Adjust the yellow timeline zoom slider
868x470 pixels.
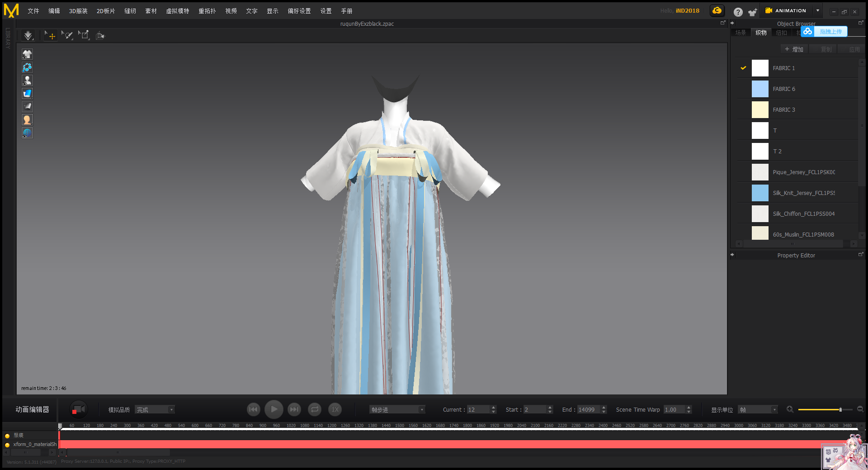(840, 410)
